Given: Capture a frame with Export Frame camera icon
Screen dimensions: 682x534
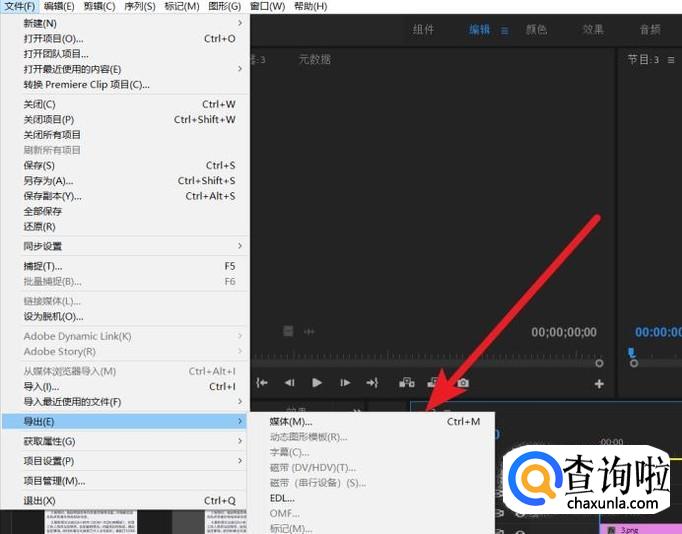Looking at the screenshot, I should coord(463,382).
